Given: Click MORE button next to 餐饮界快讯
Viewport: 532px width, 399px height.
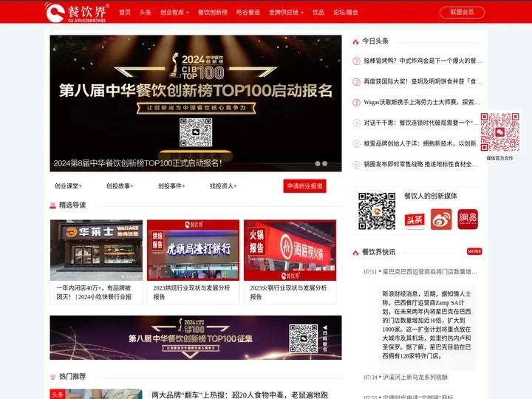Looking at the screenshot, I should [x=474, y=251].
